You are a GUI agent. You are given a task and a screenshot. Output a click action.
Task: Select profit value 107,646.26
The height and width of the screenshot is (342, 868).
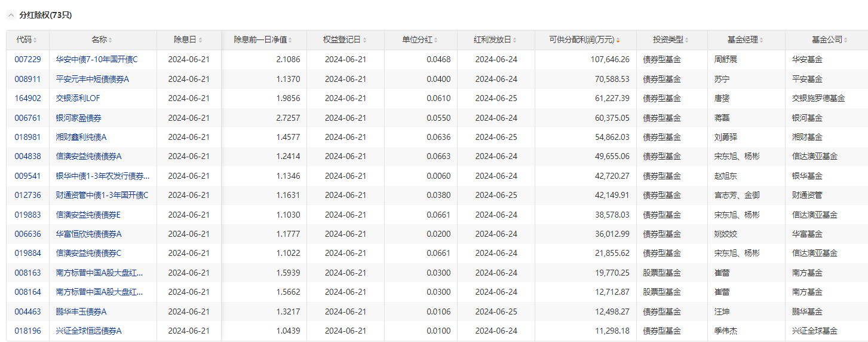pyautogui.click(x=610, y=59)
